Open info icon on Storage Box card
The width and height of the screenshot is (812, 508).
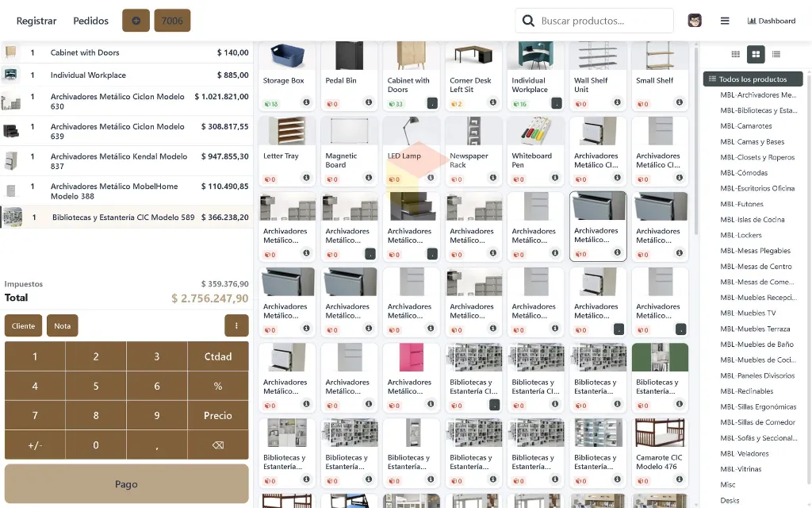(x=307, y=102)
